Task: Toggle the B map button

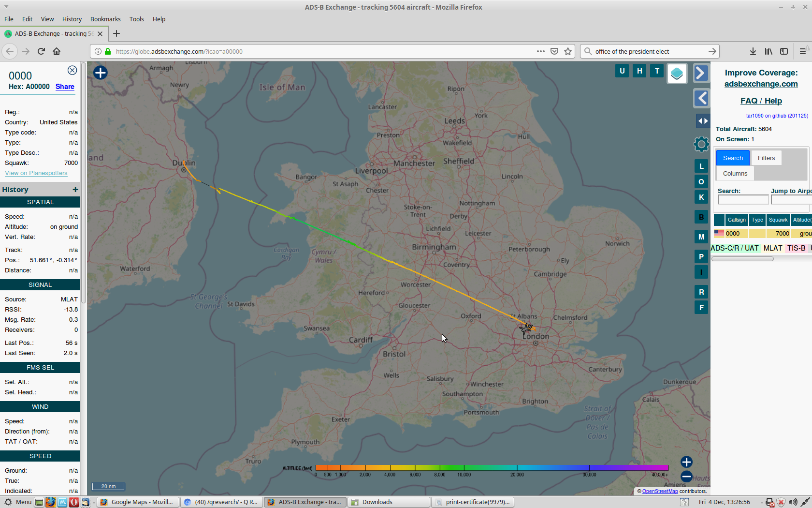Action: pyautogui.click(x=701, y=217)
